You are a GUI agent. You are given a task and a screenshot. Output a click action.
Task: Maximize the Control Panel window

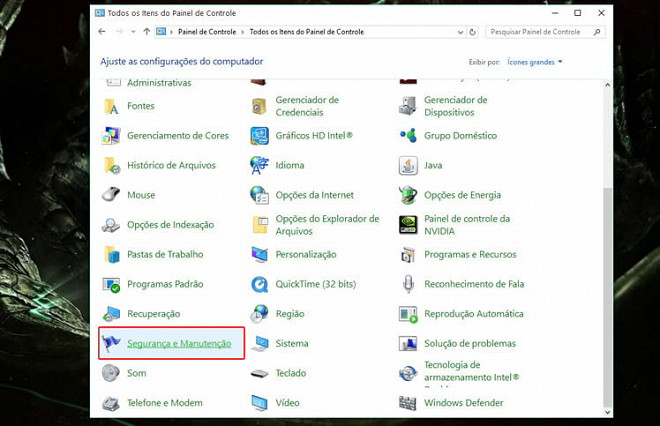pyautogui.click(x=578, y=13)
